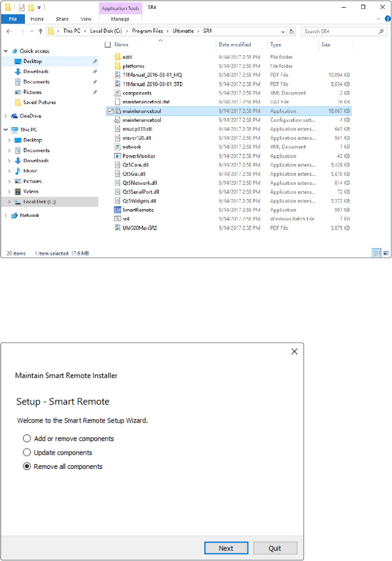Click the maintenancetool.dat file icon
The width and height of the screenshot is (392, 561).
point(118,102)
